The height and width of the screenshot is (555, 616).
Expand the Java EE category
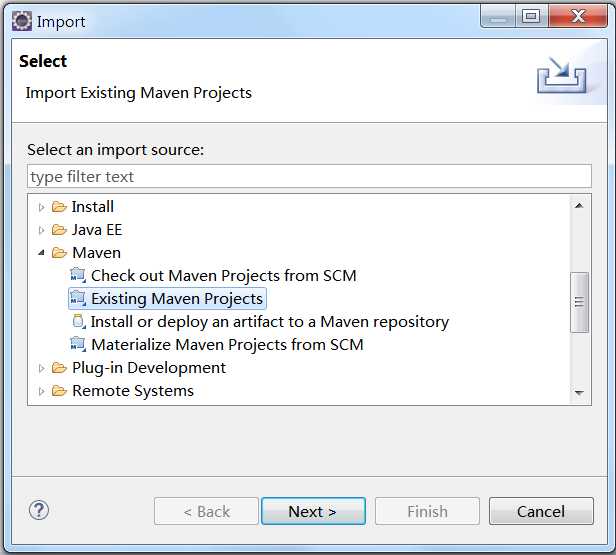coord(41,230)
